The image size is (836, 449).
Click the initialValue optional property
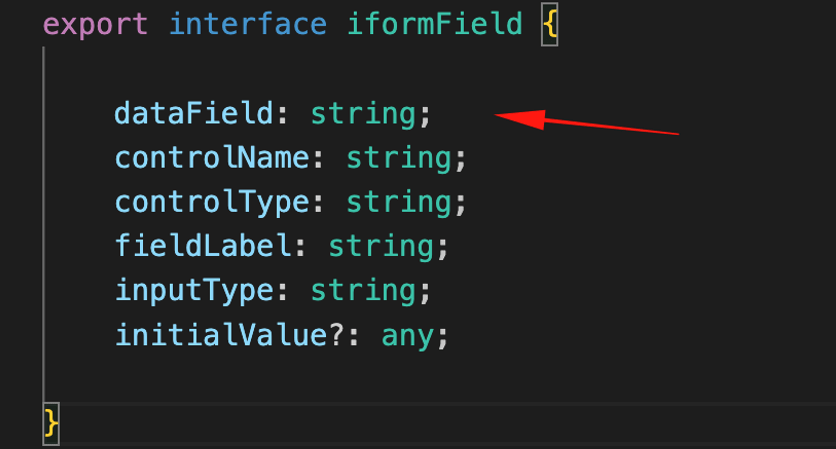pyautogui.click(x=229, y=335)
